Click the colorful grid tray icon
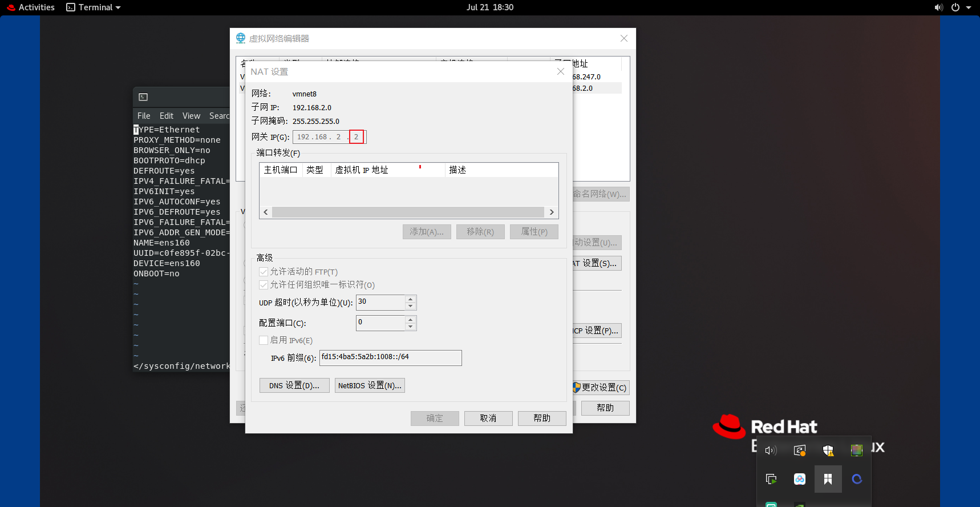 coord(856,450)
